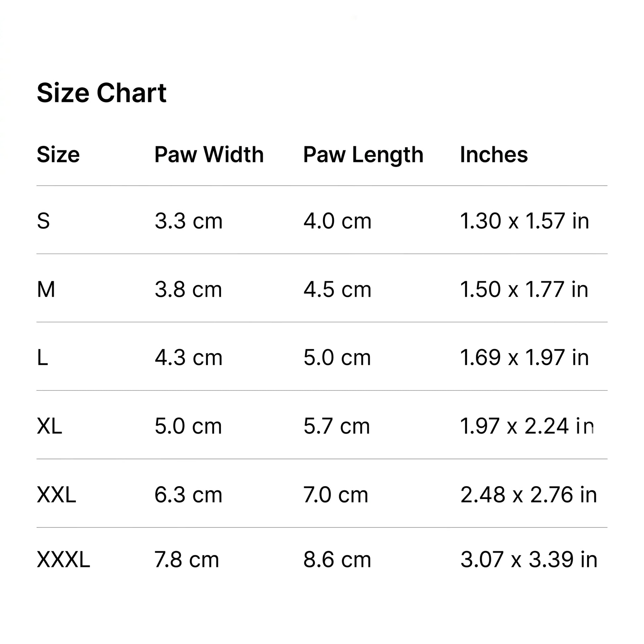Select the 3.07 x 3.39 in cell
This screenshot has width=644, height=644.
(529, 559)
